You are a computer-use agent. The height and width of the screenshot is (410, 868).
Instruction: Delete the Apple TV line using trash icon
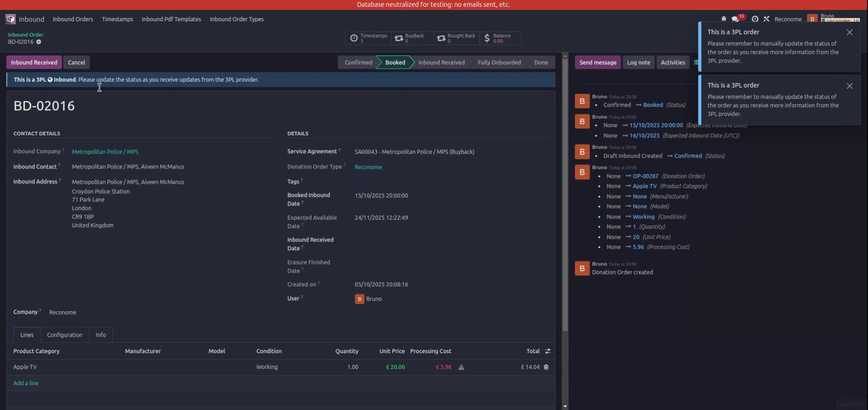coord(546,367)
